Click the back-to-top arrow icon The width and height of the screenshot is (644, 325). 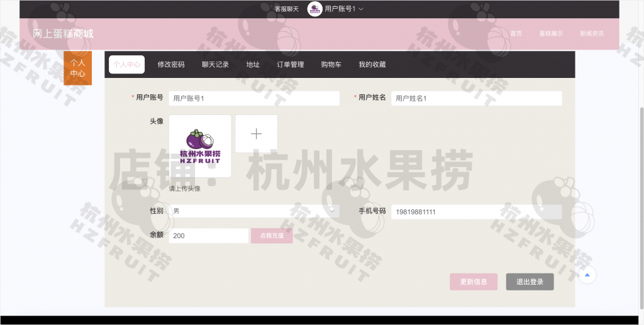(x=587, y=275)
